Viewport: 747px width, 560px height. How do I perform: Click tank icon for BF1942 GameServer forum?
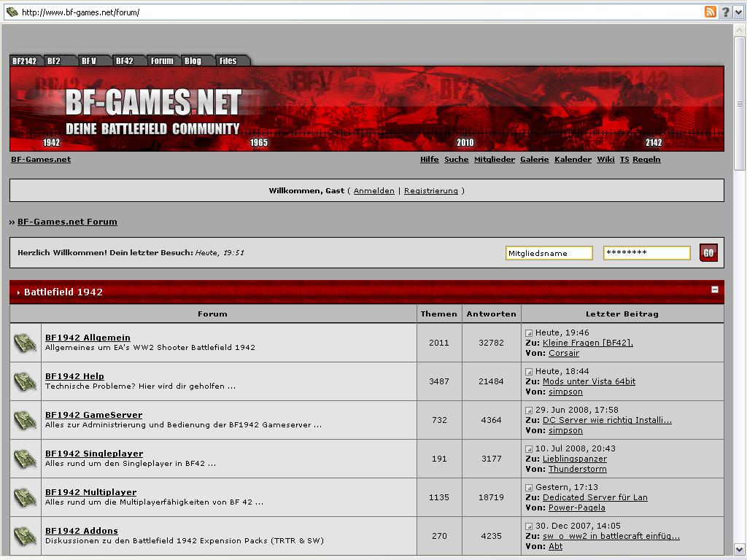point(25,420)
